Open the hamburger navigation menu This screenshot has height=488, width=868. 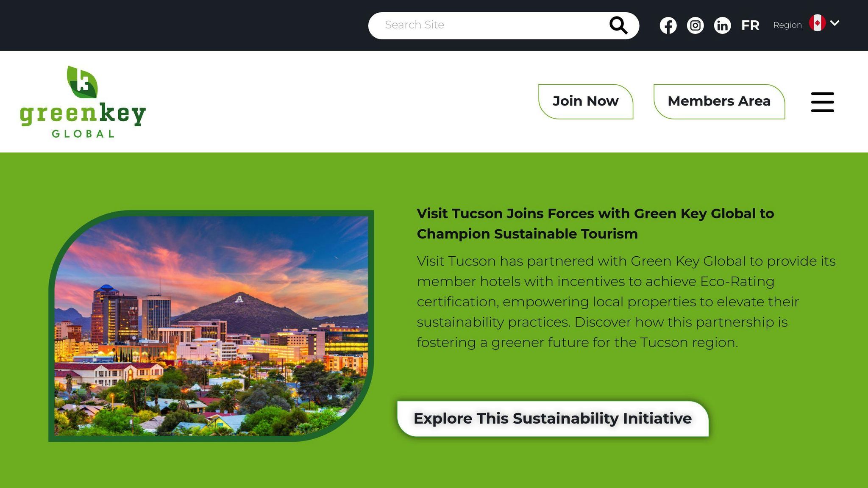pyautogui.click(x=822, y=102)
